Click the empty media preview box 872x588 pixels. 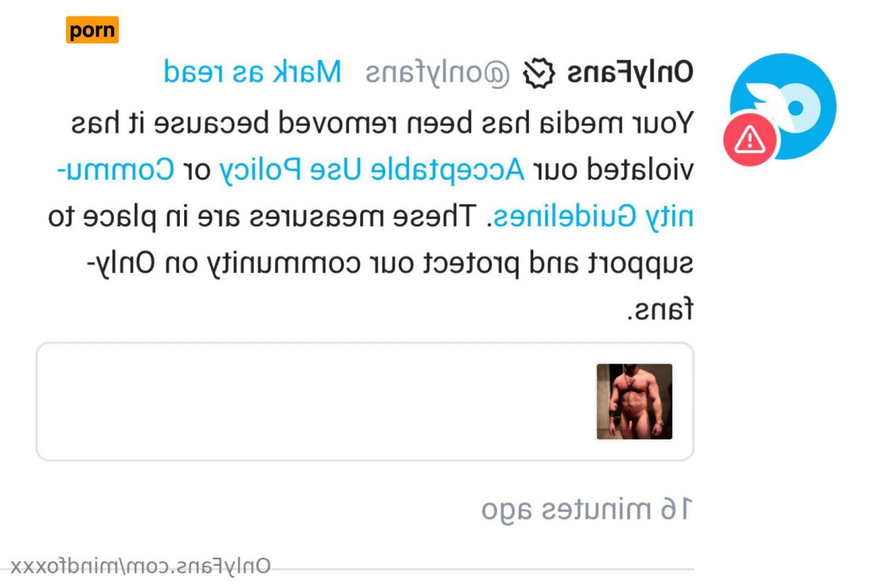point(365,402)
